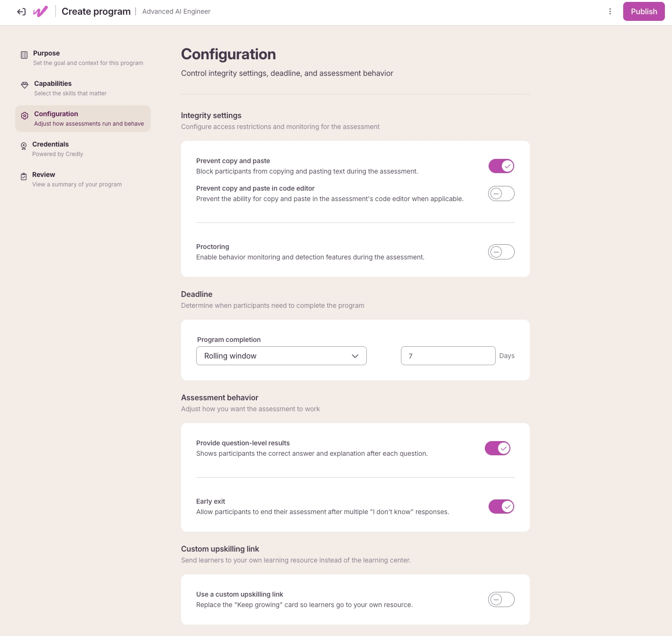
Task: Enable Prevent copy and paste in code editor
Action: tap(501, 194)
